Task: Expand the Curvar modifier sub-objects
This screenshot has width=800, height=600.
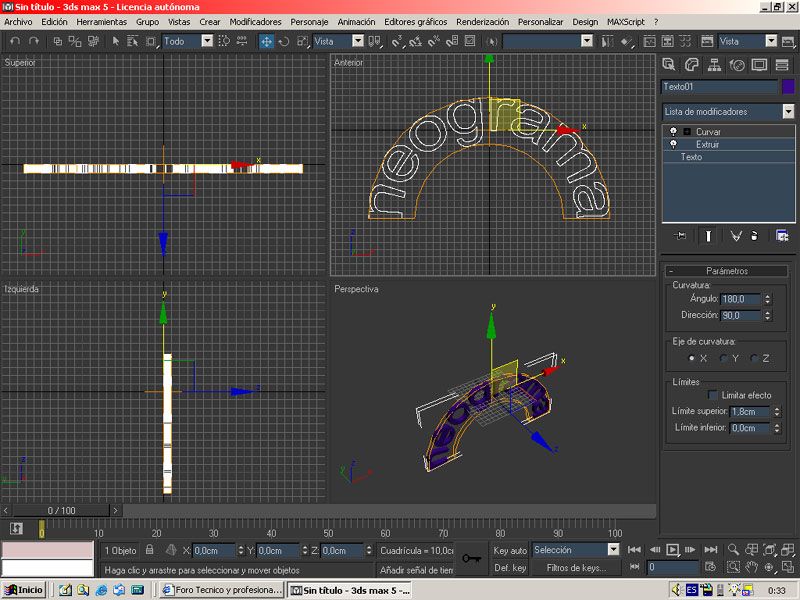Action: [687, 132]
